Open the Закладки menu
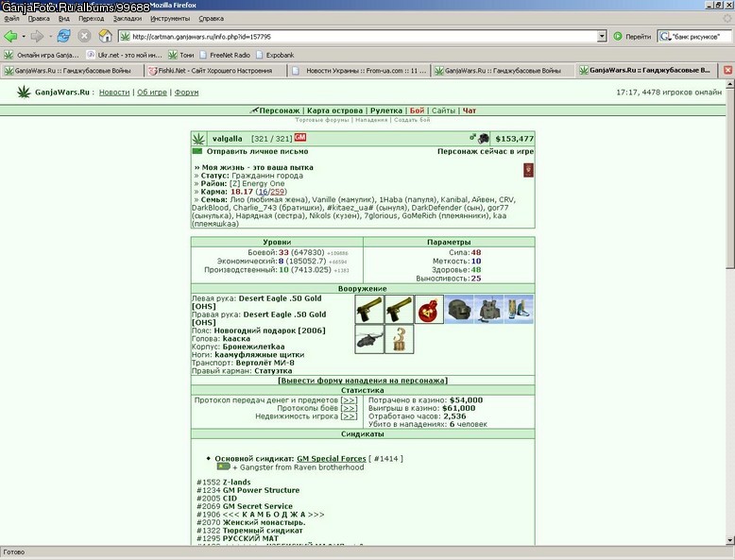This screenshot has height=560, width=735. tap(128, 19)
